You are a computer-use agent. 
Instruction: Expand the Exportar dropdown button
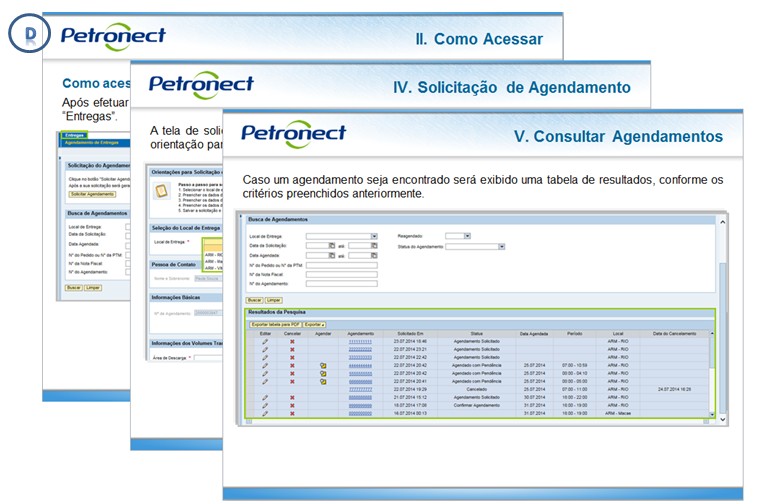[x=314, y=324]
